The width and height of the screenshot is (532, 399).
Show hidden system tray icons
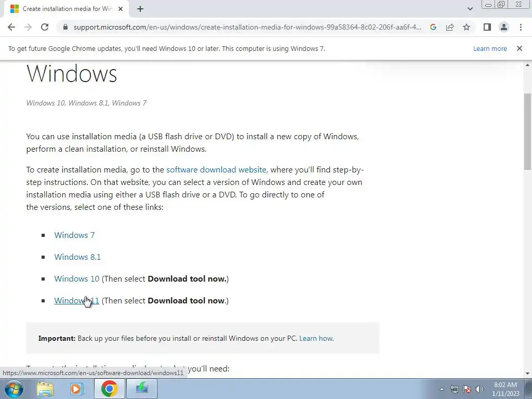click(442, 389)
